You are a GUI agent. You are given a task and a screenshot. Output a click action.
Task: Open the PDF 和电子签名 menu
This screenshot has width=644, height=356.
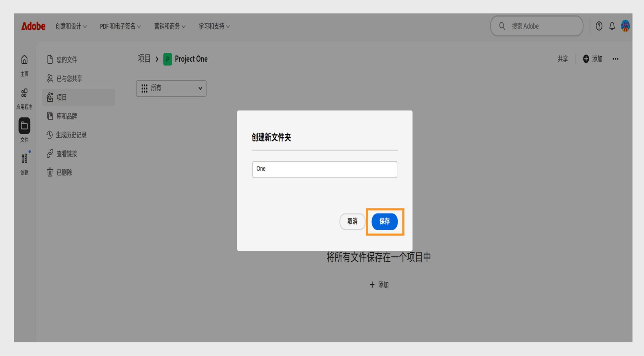120,26
